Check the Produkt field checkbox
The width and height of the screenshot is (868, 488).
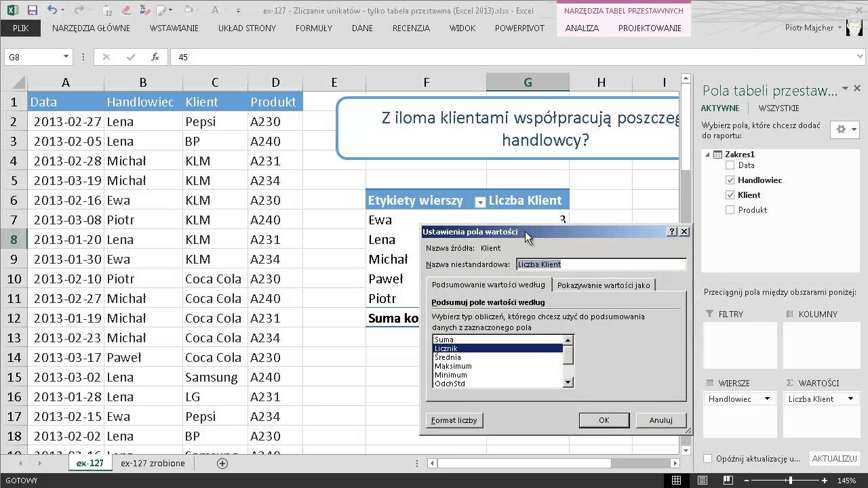pos(730,209)
